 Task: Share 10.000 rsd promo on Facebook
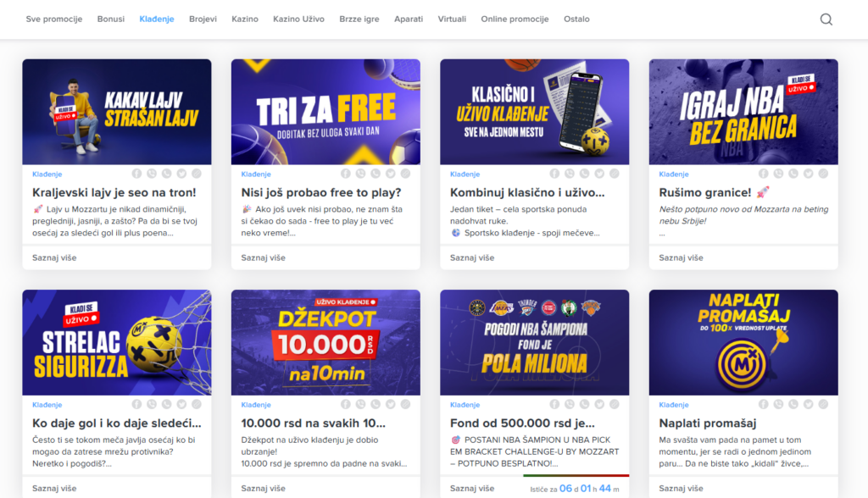(346, 405)
